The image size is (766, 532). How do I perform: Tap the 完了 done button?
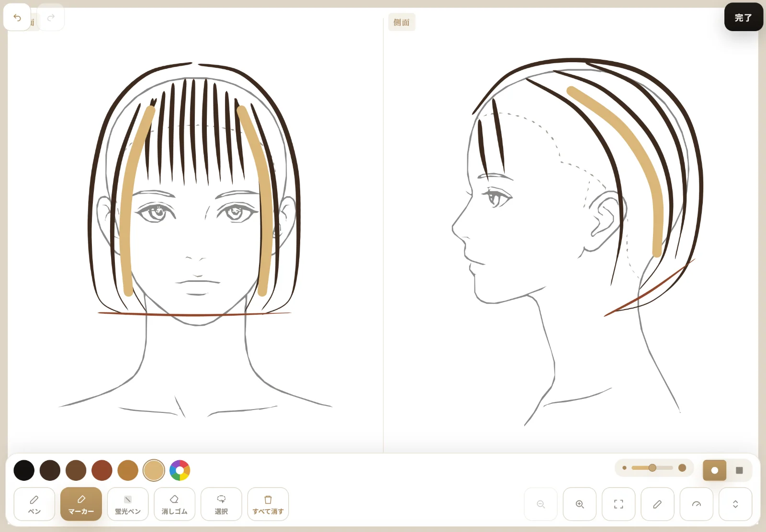coord(743,18)
